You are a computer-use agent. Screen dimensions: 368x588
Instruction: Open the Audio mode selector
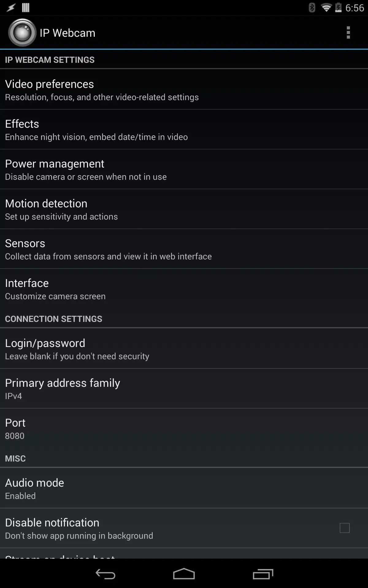[184, 488]
